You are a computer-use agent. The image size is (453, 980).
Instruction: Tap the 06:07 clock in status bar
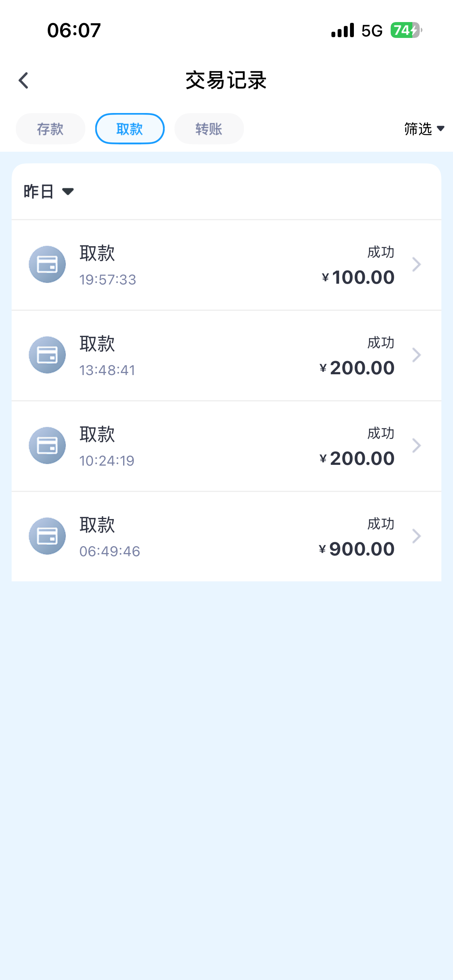click(74, 30)
